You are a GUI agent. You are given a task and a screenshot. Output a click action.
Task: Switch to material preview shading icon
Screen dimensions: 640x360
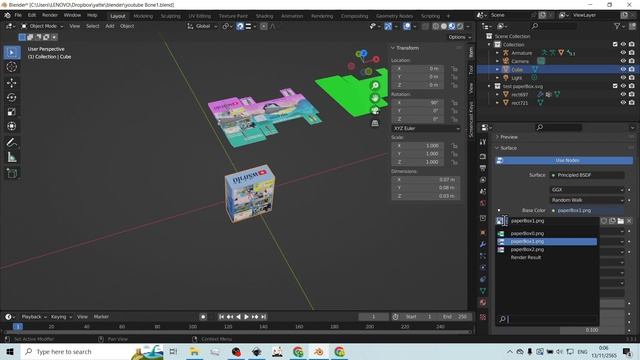coord(452,26)
